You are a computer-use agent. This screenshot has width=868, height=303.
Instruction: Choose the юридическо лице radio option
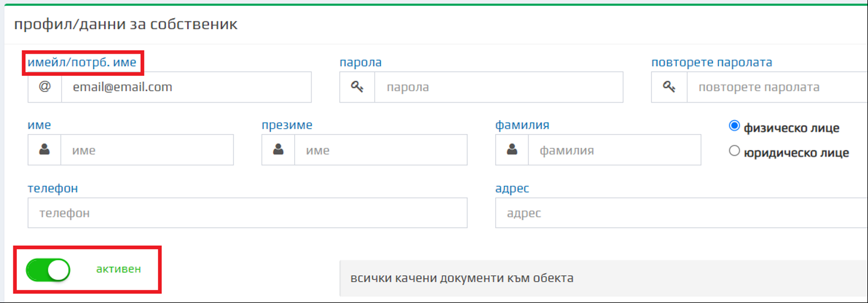tap(734, 151)
